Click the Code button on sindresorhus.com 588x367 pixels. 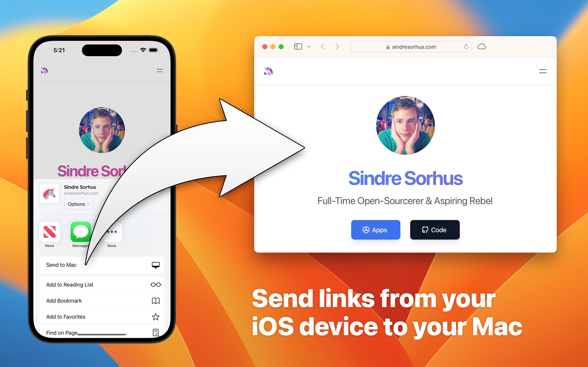click(x=434, y=230)
